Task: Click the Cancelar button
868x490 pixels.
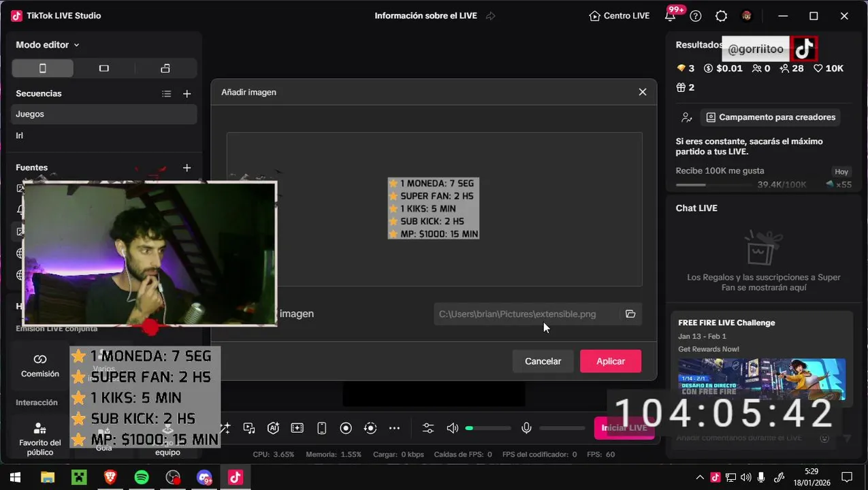Action: click(543, 361)
